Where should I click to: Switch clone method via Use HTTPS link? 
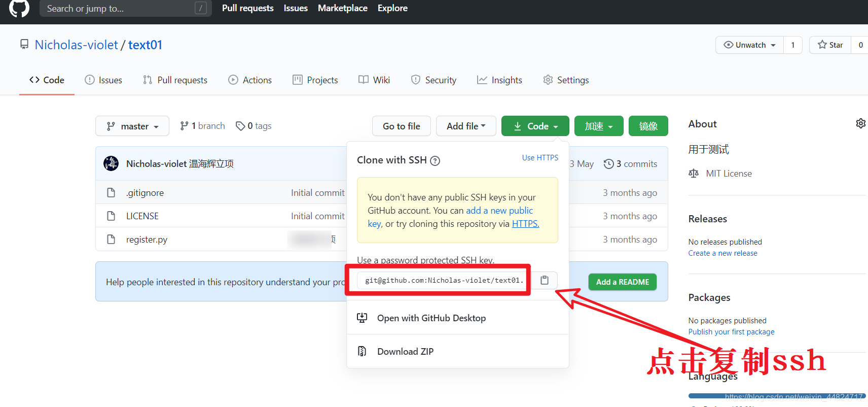click(540, 158)
